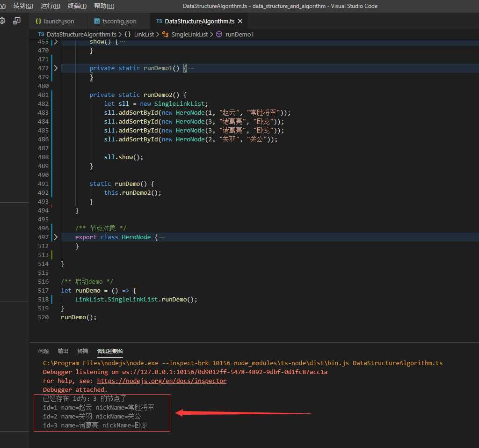Click the launch.json braces file icon
This screenshot has height=448, width=479.
(x=38, y=21)
